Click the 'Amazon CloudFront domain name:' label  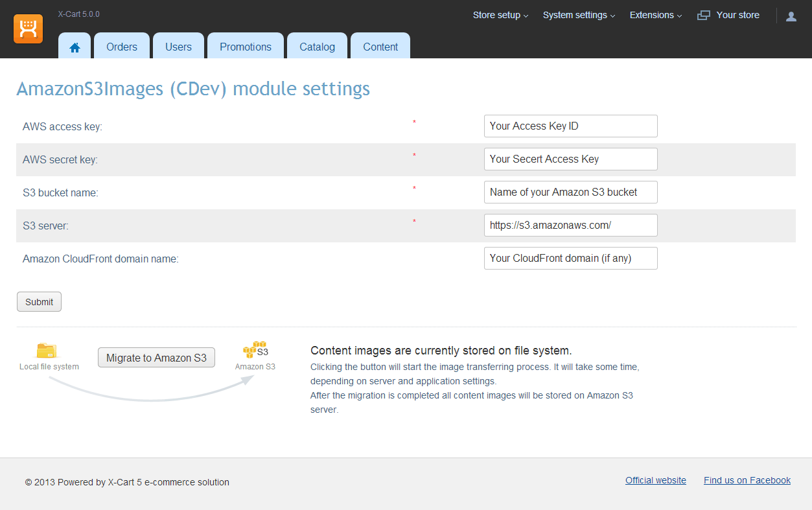100,259
